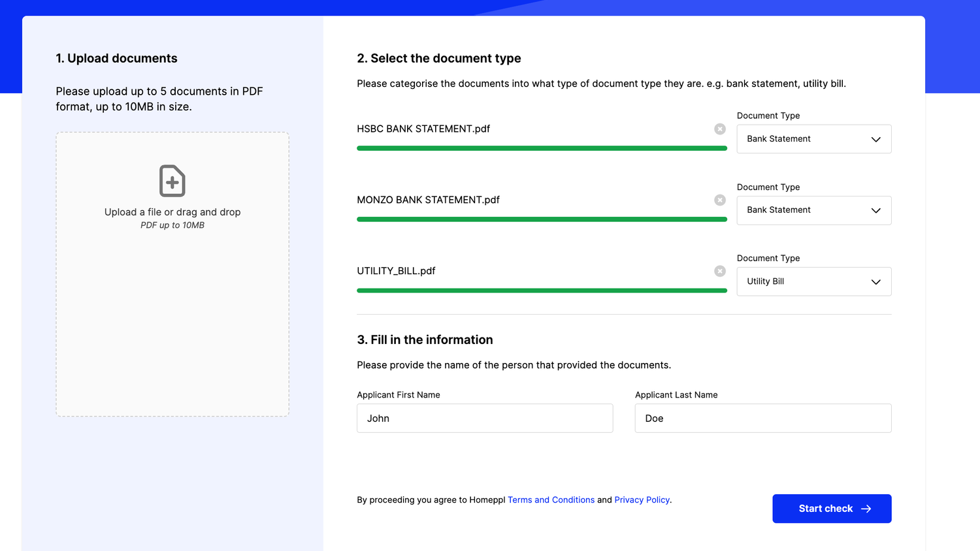Click the add-file upload icon
Screen dimensions: 980x551
(172, 181)
